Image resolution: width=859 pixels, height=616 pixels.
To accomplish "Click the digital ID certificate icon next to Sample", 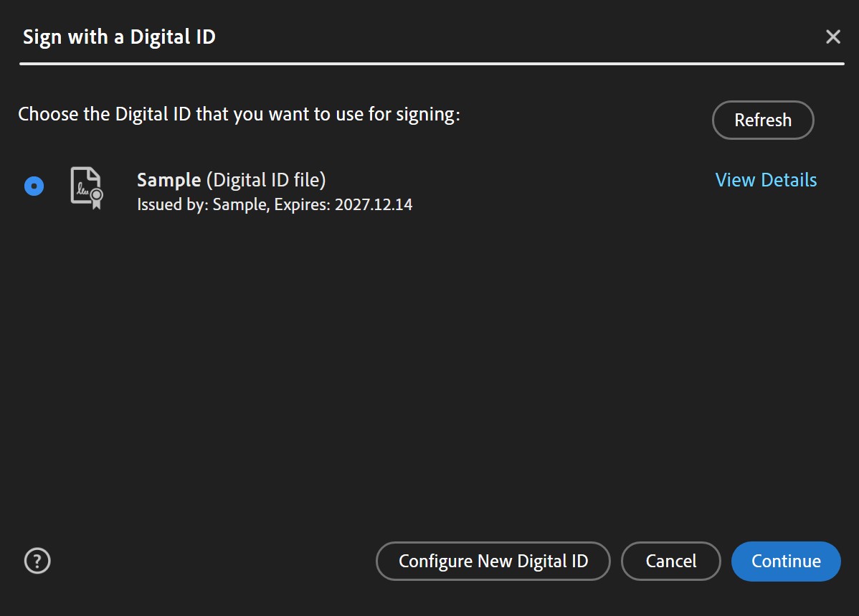I will click(x=85, y=188).
